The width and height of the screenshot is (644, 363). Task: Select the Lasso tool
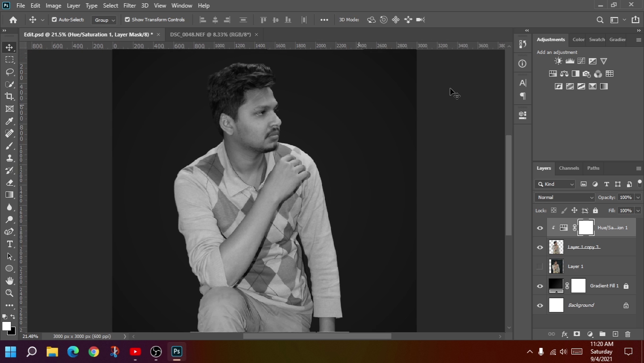[9, 72]
